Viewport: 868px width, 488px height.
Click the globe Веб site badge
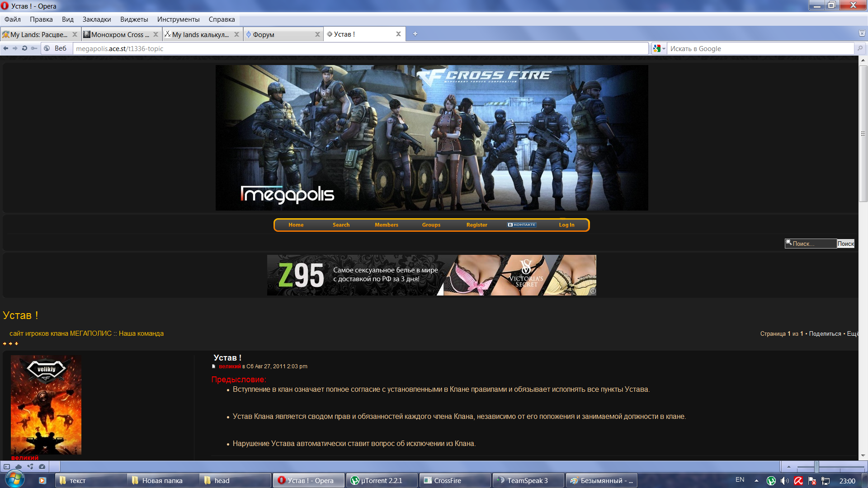pyautogui.click(x=57, y=48)
